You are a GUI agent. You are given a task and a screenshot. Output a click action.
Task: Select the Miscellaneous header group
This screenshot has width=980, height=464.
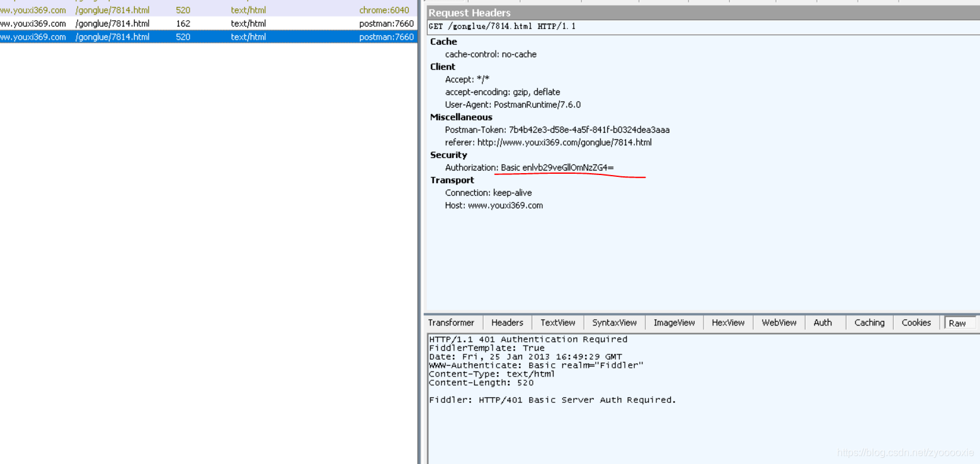[461, 117]
